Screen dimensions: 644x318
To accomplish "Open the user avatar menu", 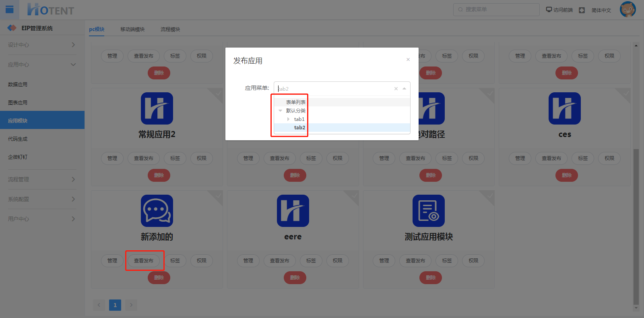I will [627, 9].
